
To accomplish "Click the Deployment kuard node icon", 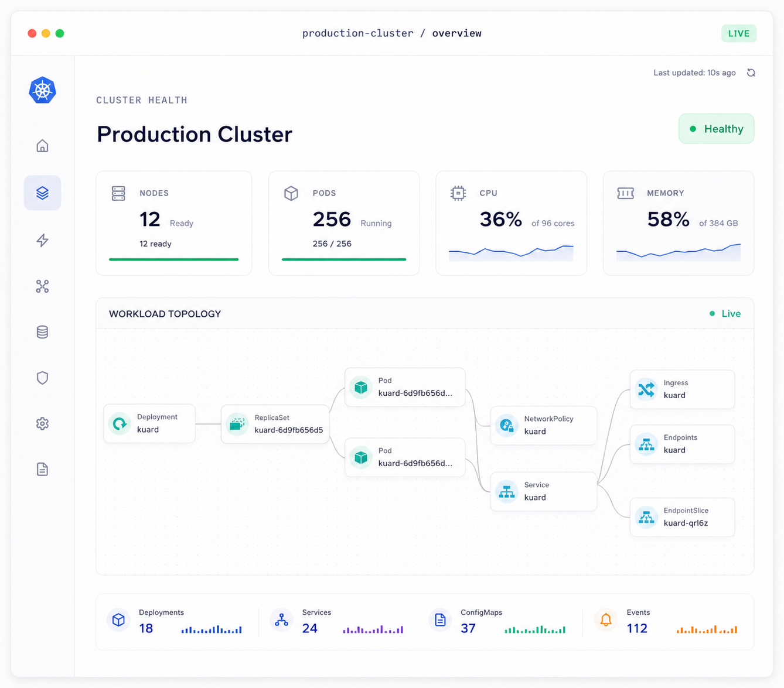I will [120, 423].
